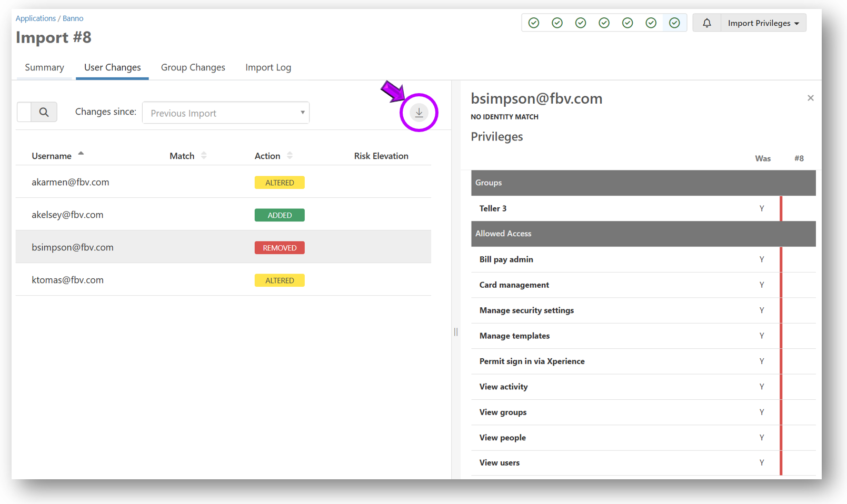The image size is (847, 504).
Task: Switch to the Group Changes tab
Action: [x=193, y=67]
